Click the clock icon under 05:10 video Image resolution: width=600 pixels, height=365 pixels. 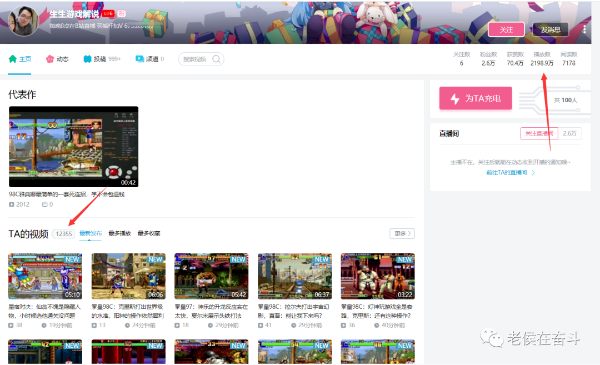click(44, 325)
